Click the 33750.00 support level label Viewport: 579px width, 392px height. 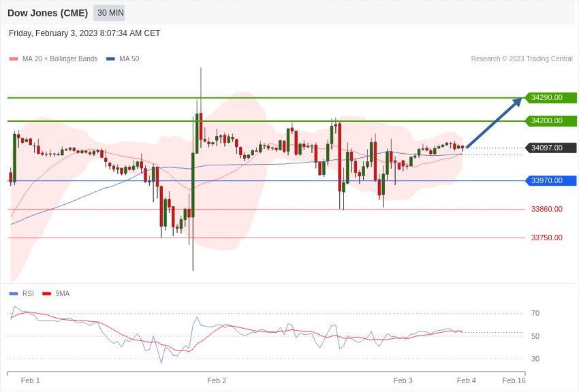click(x=547, y=238)
